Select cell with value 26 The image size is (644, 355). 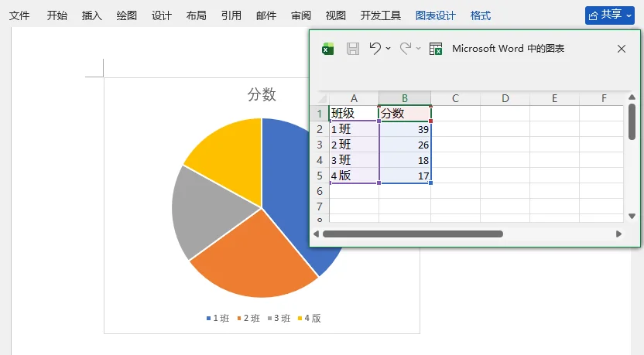coord(405,145)
